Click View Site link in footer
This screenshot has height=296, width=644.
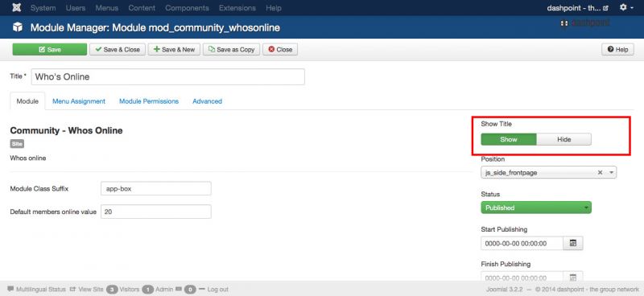pos(86,289)
